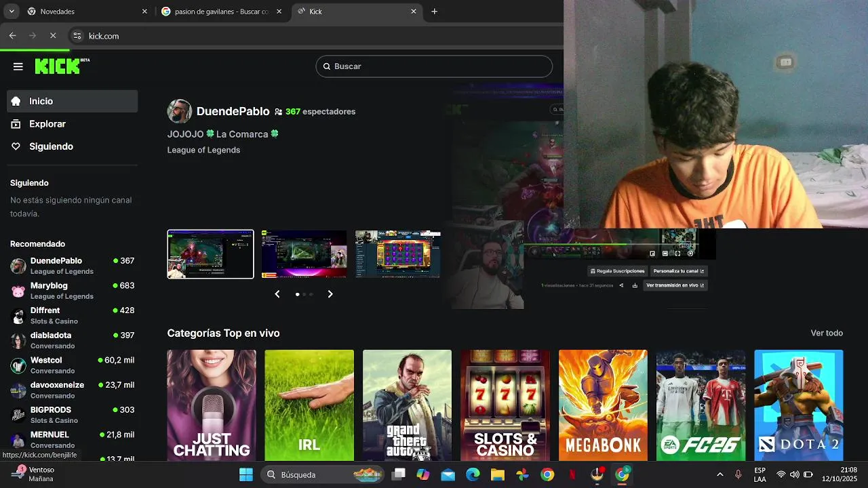Screen dimensions: 868x488
Task: Open the Slots & Casino category card
Action: click(x=505, y=405)
